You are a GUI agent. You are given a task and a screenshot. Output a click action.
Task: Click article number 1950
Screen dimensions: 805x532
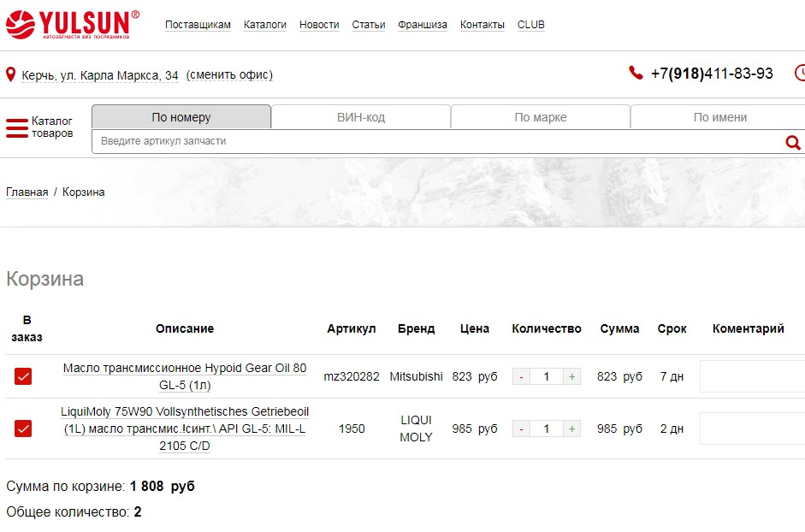[352, 429]
